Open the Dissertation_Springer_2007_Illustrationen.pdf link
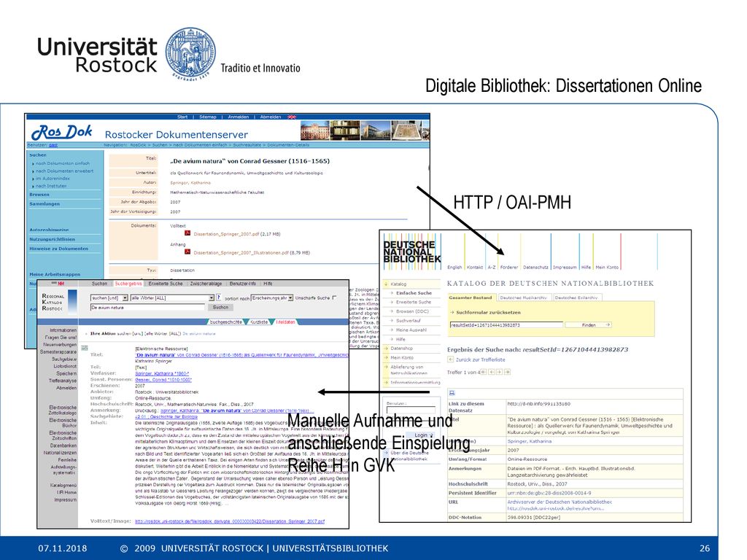The image size is (747, 560). tap(241, 252)
